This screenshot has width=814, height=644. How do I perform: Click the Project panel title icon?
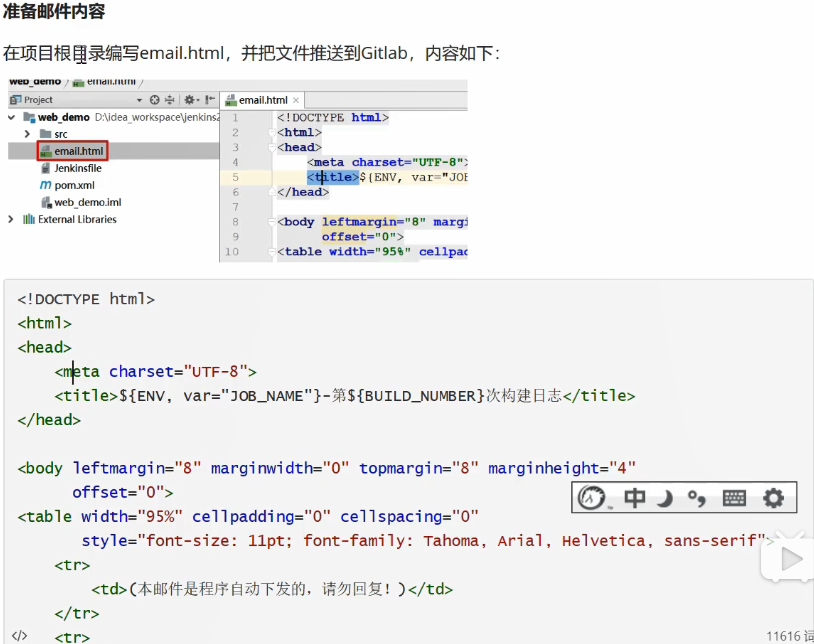(16, 99)
